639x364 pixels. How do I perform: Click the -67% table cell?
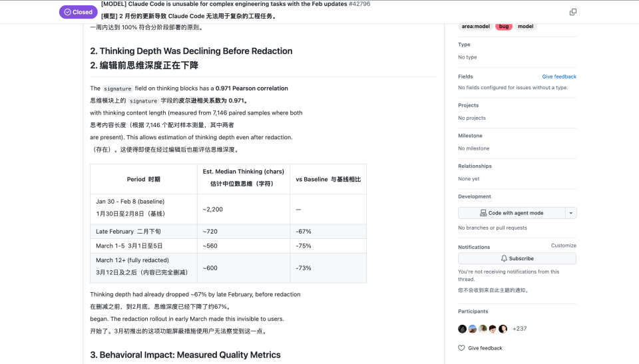point(328,231)
